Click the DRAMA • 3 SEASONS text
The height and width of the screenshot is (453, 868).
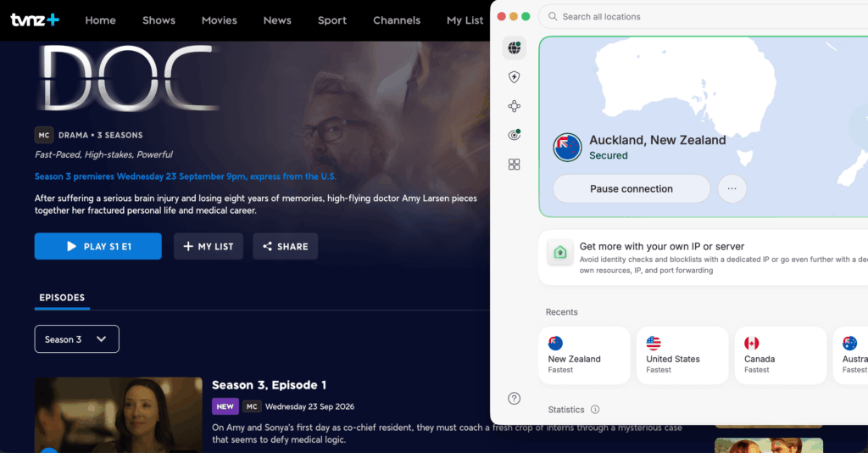click(101, 135)
